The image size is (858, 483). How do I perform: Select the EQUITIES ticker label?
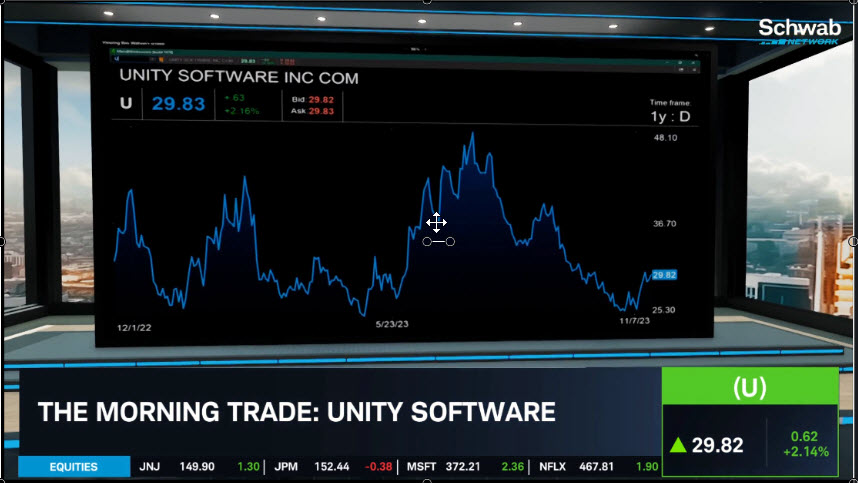tap(73, 467)
